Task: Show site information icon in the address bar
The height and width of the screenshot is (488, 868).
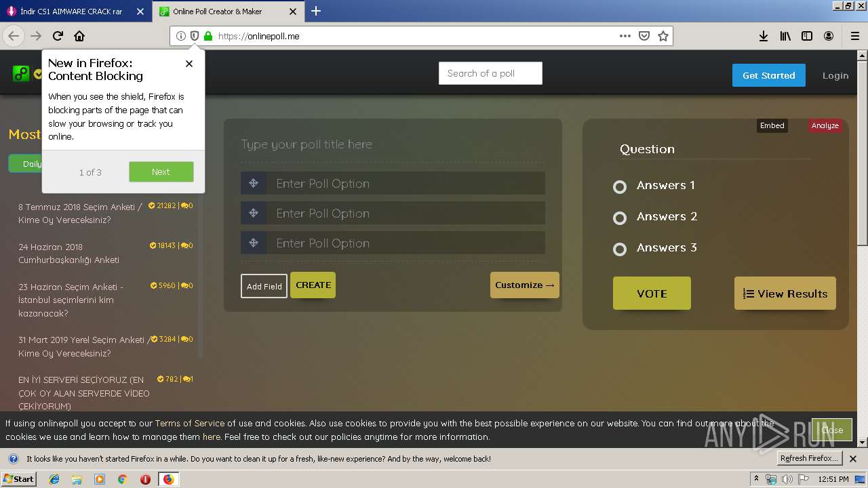Action: pyautogui.click(x=181, y=36)
